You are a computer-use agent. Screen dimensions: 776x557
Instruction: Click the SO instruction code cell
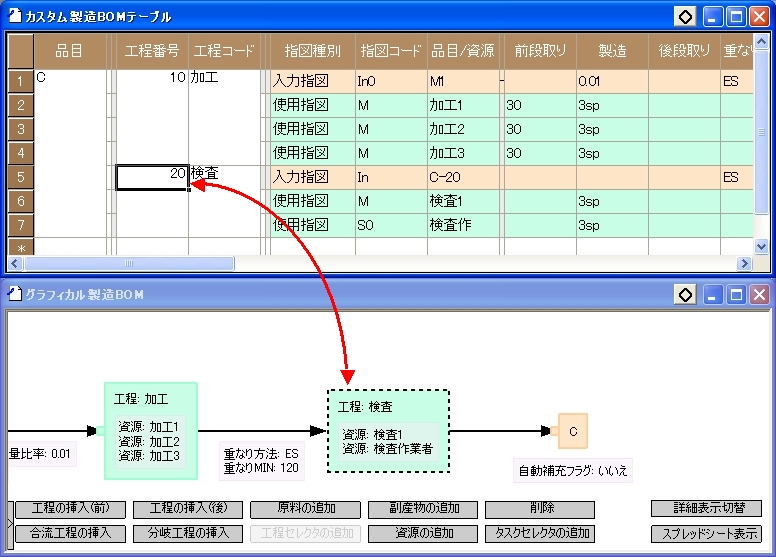coord(391,225)
